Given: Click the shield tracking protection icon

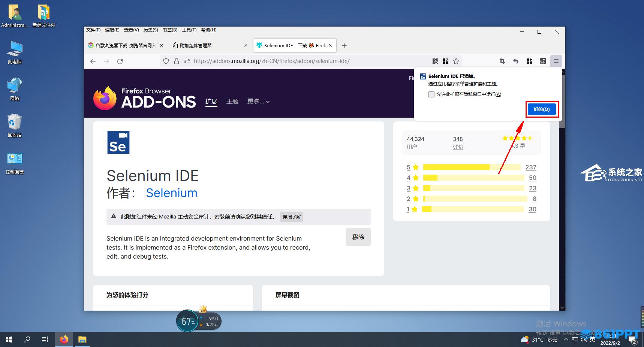Looking at the screenshot, I should pyautogui.click(x=166, y=61).
